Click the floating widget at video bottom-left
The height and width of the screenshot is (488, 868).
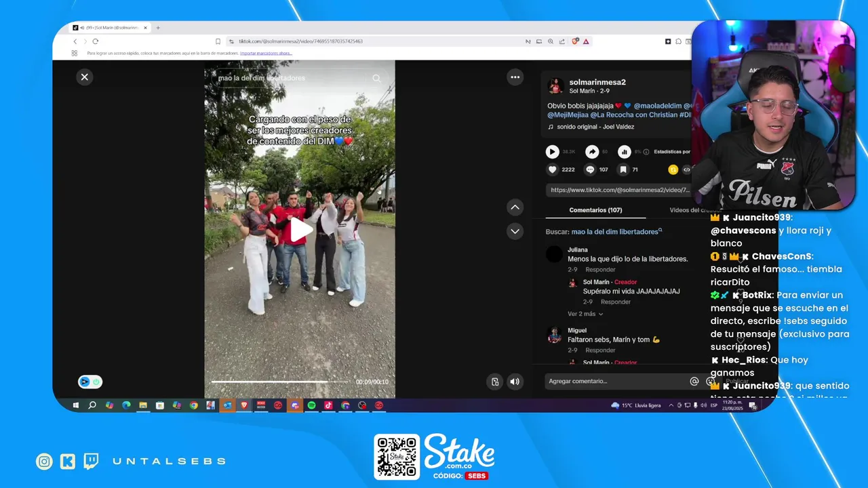[90, 382]
